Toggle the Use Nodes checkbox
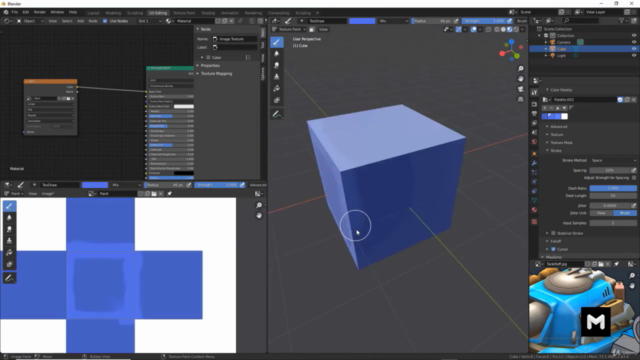The width and height of the screenshot is (640, 360). click(105, 21)
